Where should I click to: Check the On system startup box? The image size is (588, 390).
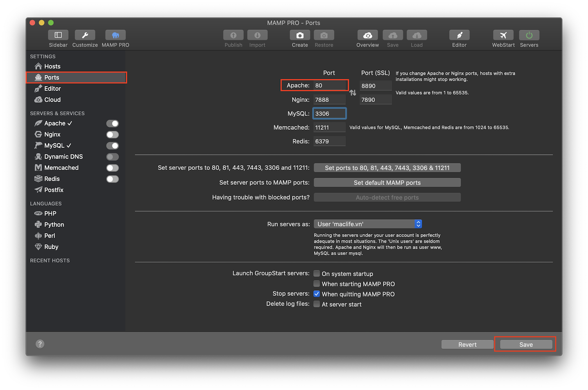coord(317,273)
